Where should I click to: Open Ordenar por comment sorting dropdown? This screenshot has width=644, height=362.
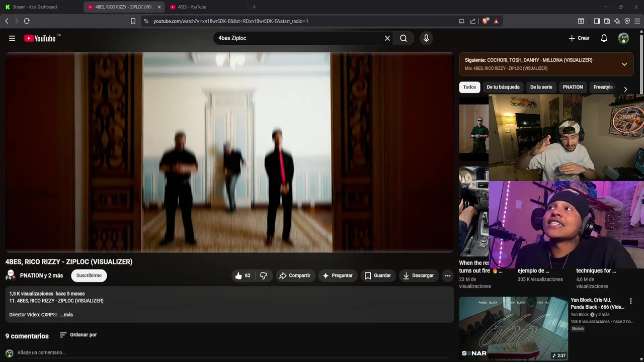click(x=78, y=335)
